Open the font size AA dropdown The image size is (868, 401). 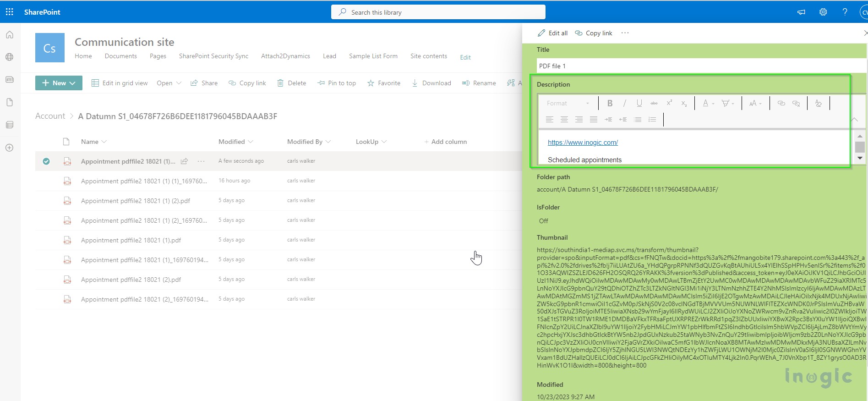click(755, 103)
